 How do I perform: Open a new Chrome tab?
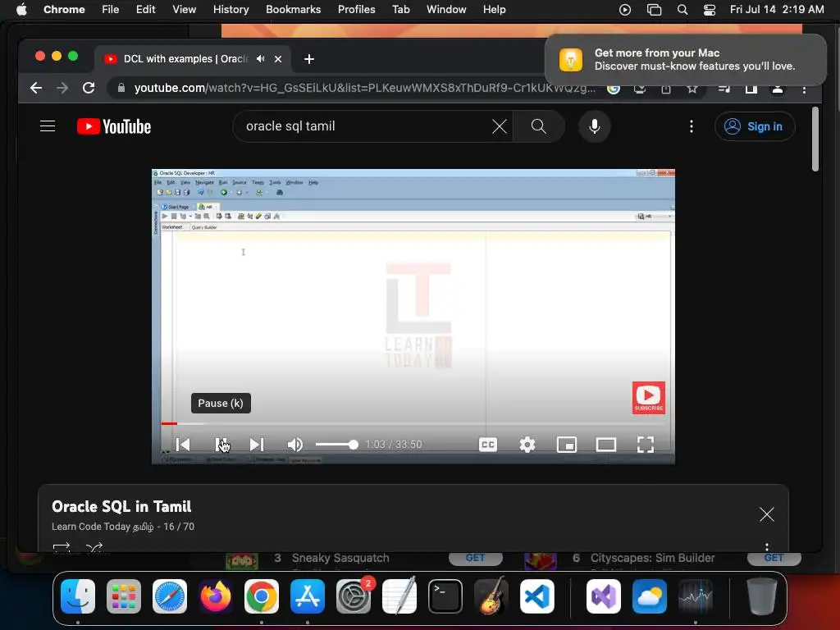[x=309, y=59]
